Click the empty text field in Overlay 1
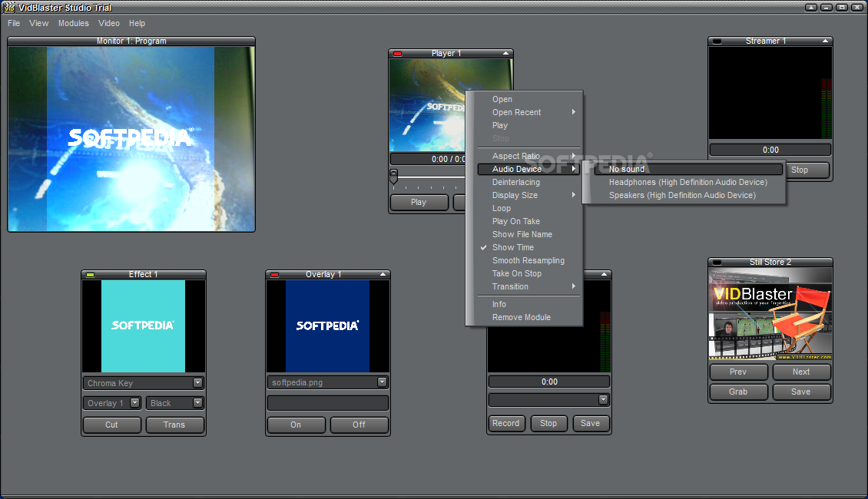This screenshot has width=868, height=499. (328, 403)
